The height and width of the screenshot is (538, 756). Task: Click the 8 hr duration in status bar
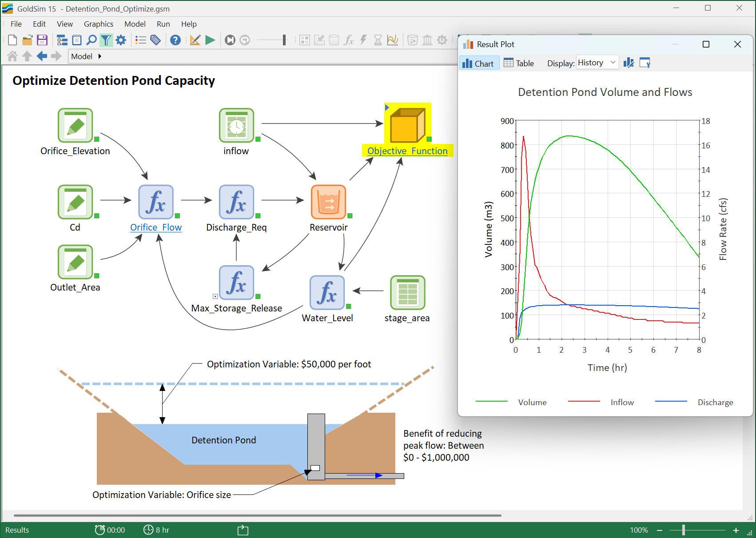(x=156, y=530)
